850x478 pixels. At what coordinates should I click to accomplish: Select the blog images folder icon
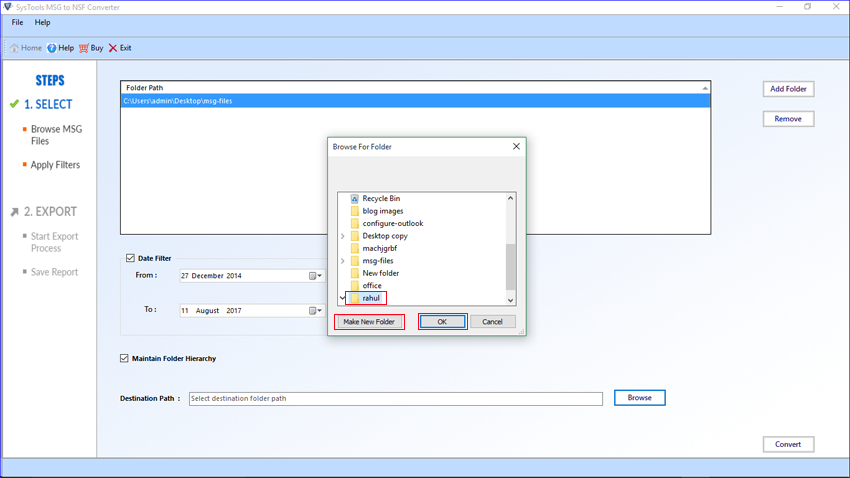(x=355, y=211)
